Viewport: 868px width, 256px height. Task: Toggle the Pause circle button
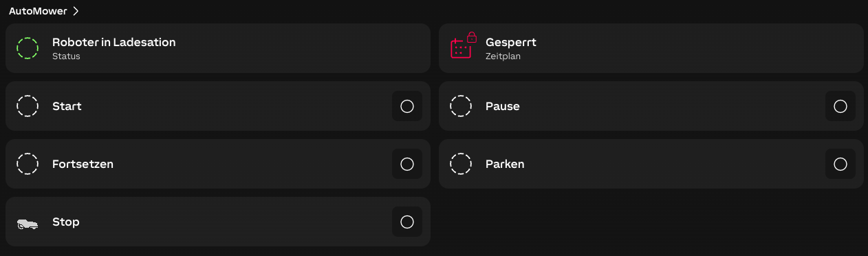tap(840, 106)
